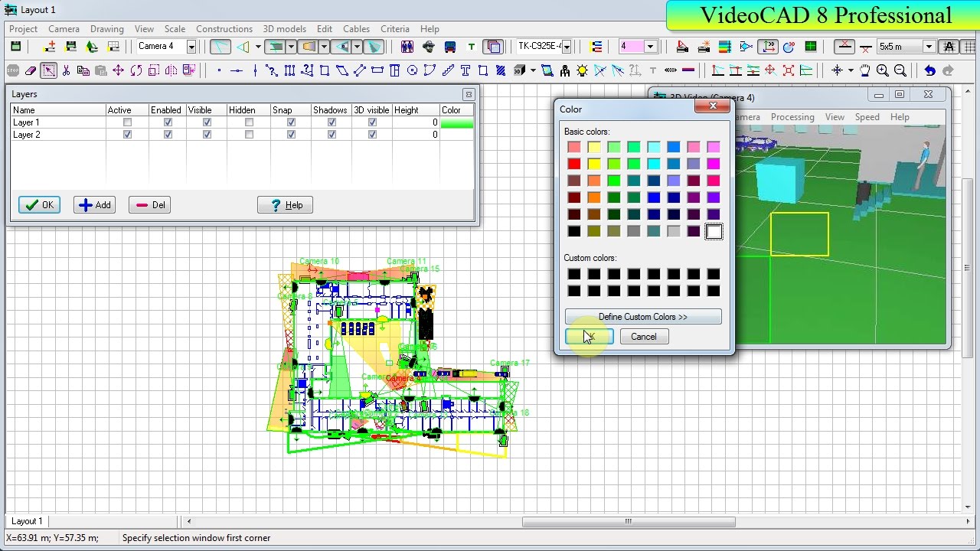This screenshot has height=551, width=980.
Task: Toggle Hidden checkbox for Layer 1
Action: 249,122
